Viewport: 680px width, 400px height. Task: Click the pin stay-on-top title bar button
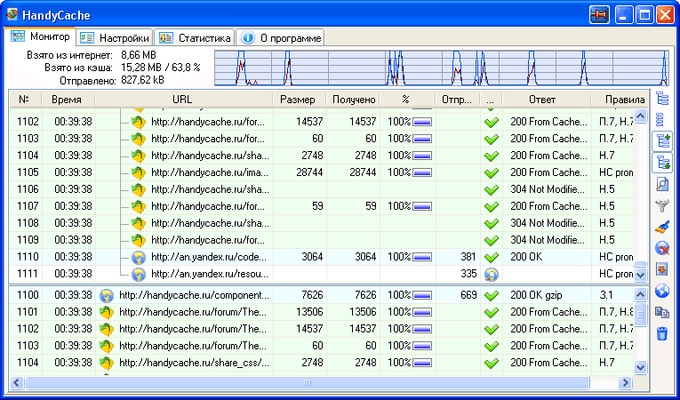tap(599, 16)
